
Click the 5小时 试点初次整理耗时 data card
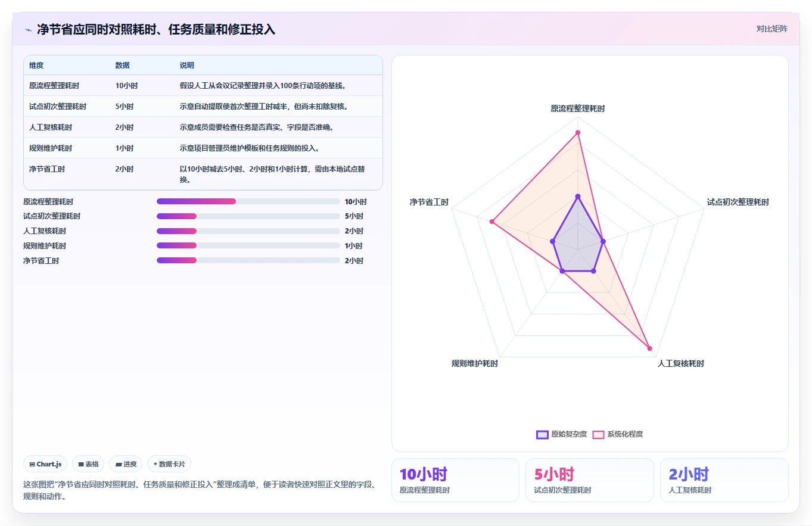click(x=590, y=480)
